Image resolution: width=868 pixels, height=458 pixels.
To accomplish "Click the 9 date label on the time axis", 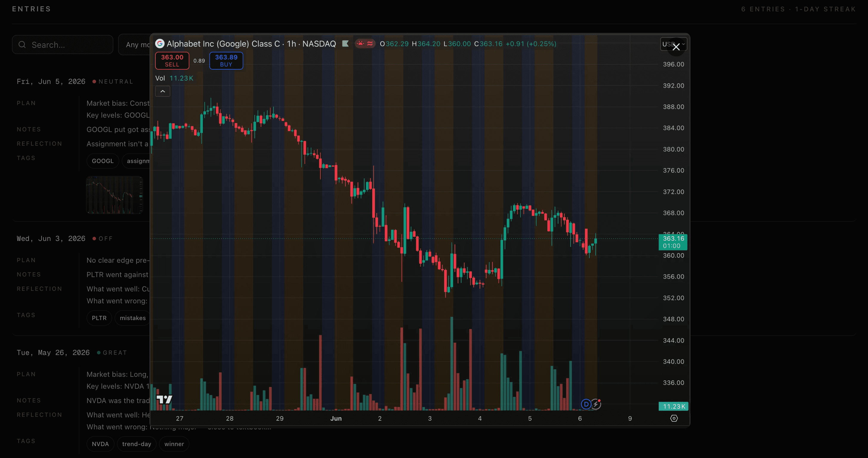I will [x=630, y=419].
